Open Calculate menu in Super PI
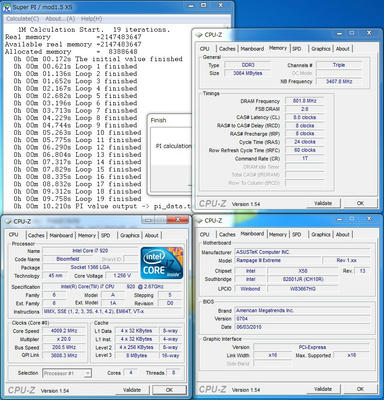Image resolution: width=384 pixels, height=400 pixels. coord(23,19)
